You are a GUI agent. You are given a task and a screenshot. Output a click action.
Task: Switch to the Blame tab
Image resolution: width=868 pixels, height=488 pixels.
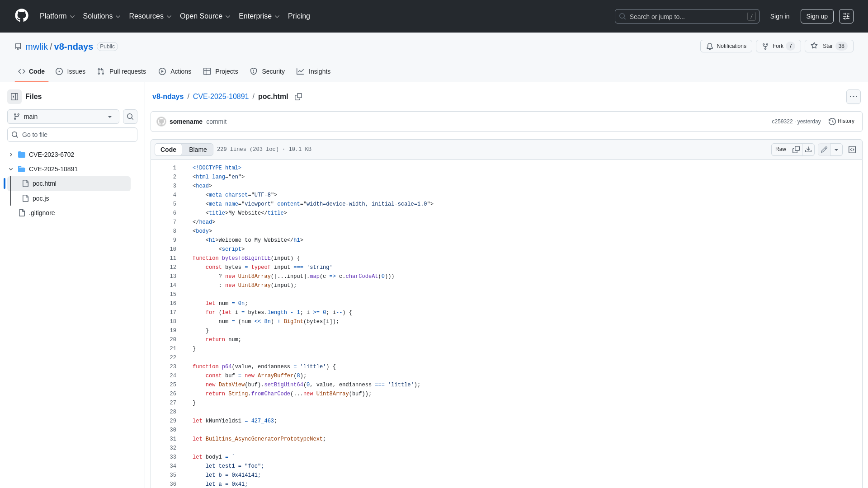(x=198, y=149)
